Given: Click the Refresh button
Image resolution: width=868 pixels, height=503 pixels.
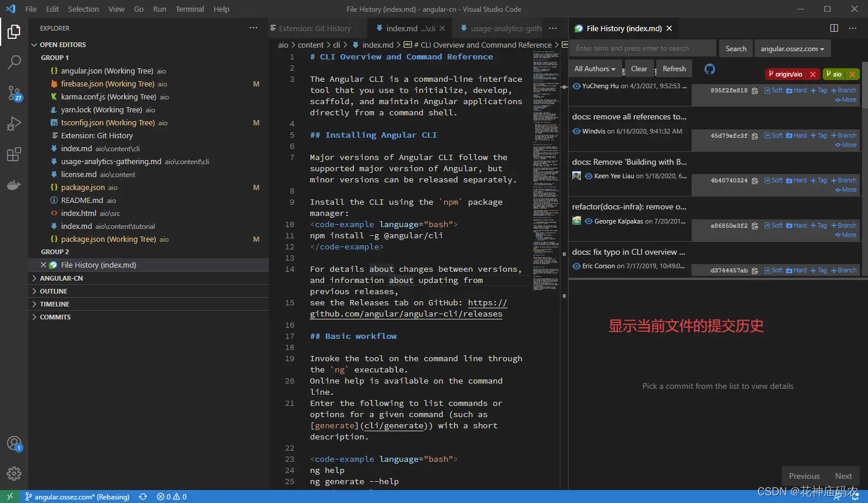Looking at the screenshot, I should (x=675, y=69).
